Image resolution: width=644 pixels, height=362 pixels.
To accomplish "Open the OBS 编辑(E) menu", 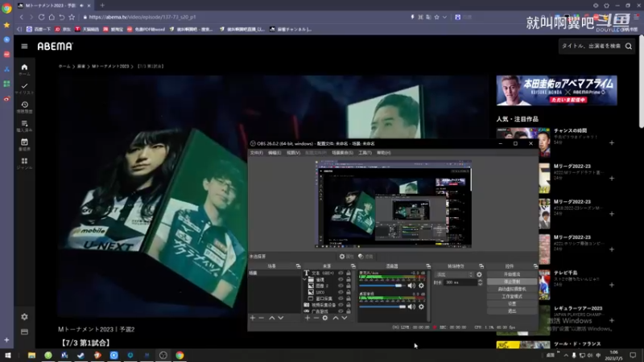I will (275, 153).
